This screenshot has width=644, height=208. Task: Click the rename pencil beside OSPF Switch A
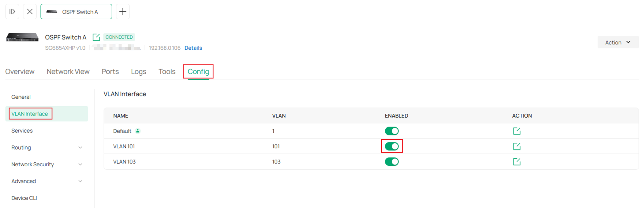point(96,37)
